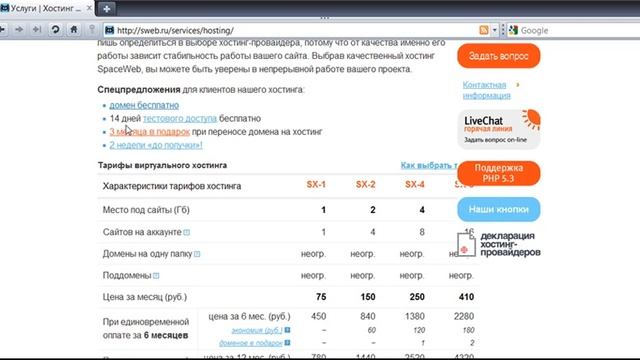
Task: Click the forward navigation arrow
Action: 19,29
